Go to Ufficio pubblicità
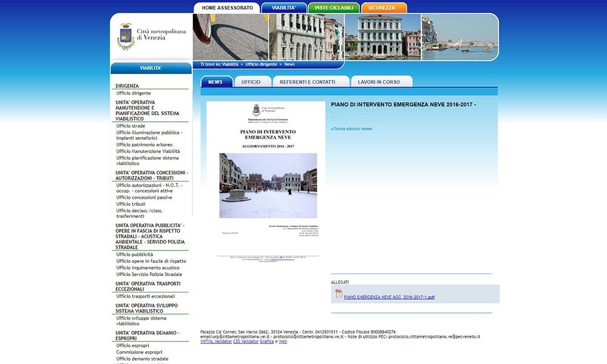Image resolution: width=607 pixels, height=364 pixels. (135, 255)
